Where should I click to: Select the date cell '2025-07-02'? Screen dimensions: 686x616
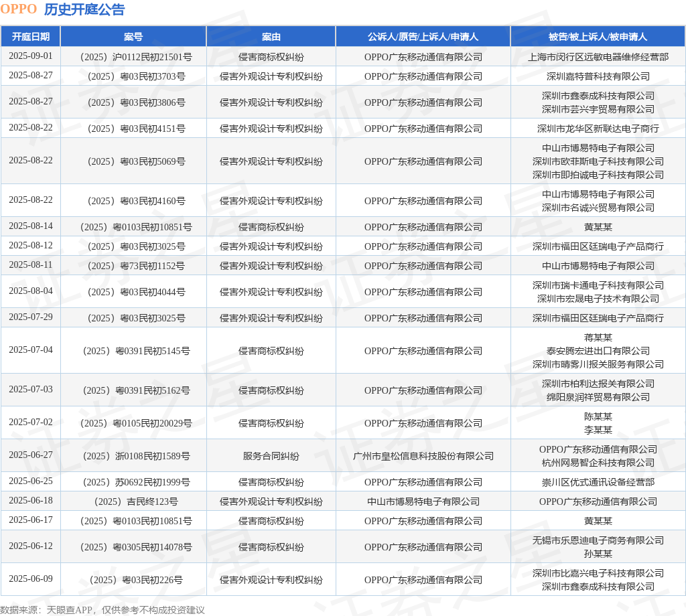click(31, 422)
